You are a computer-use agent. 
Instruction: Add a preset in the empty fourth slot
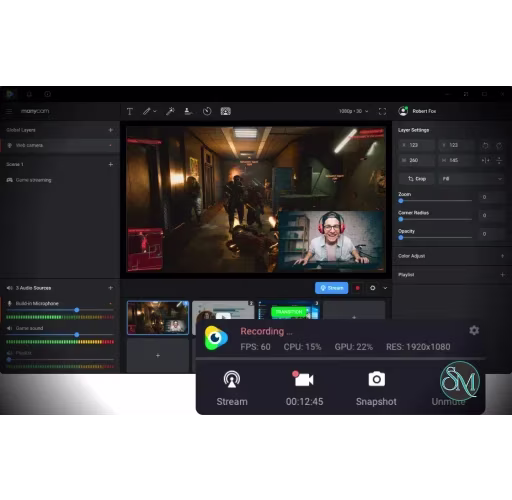pos(354,310)
